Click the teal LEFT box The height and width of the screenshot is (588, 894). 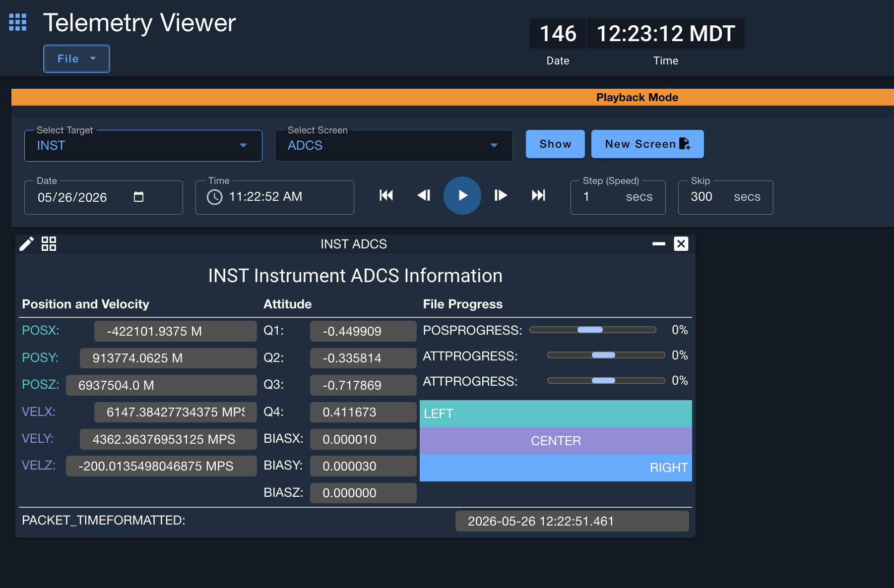[x=556, y=413]
